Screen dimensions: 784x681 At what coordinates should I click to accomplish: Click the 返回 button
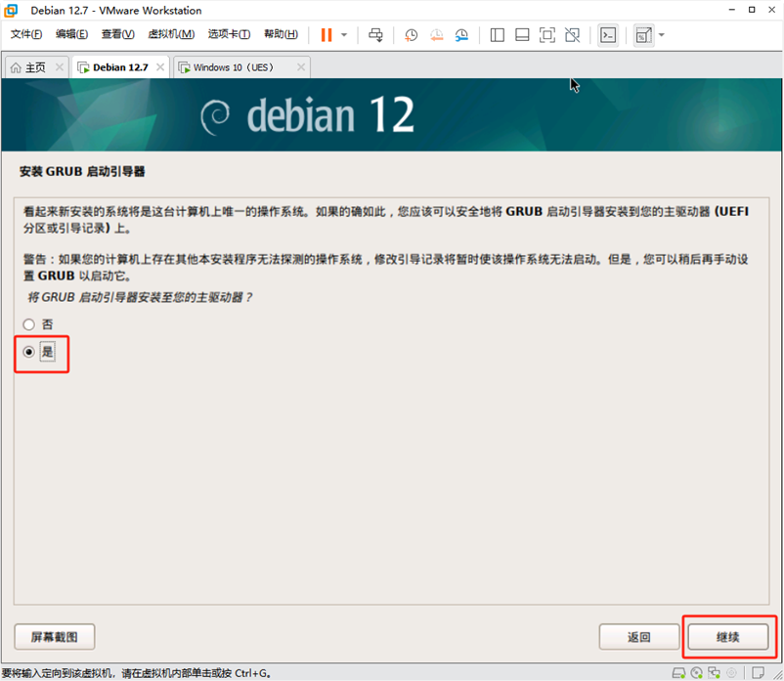[639, 637]
